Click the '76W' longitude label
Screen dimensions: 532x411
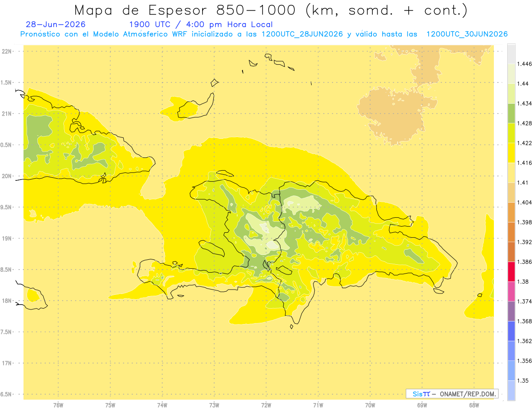pos(58,405)
